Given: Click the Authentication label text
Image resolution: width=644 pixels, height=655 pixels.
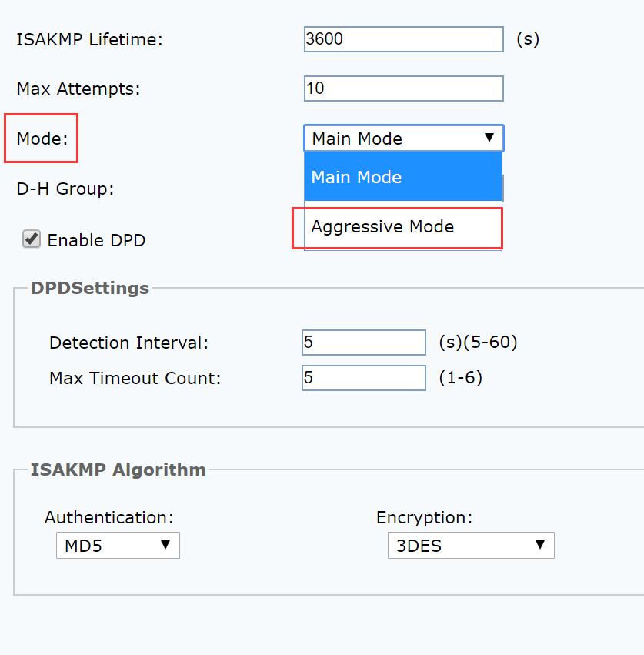Looking at the screenshot, I should 109,517.
